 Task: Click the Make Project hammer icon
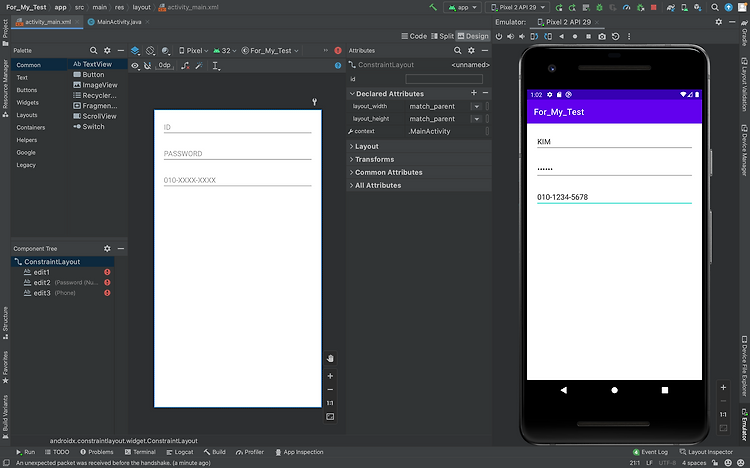pyautogui.click(x=433, y=7)
